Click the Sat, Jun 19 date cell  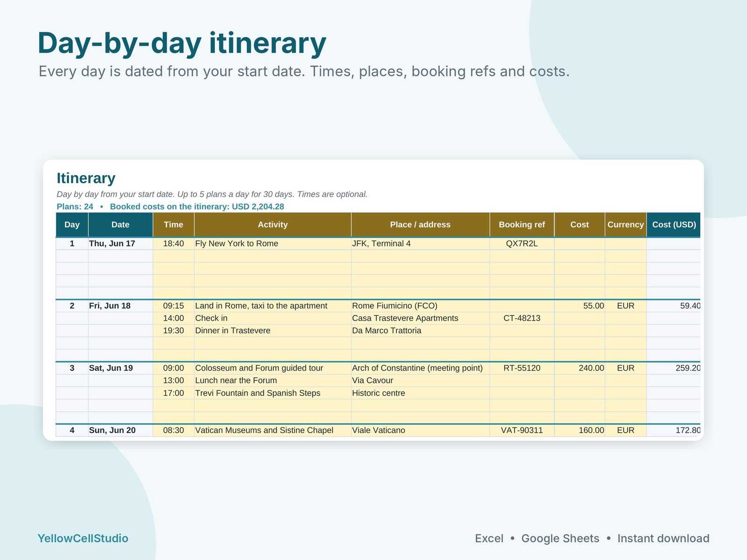pos(120,368)
